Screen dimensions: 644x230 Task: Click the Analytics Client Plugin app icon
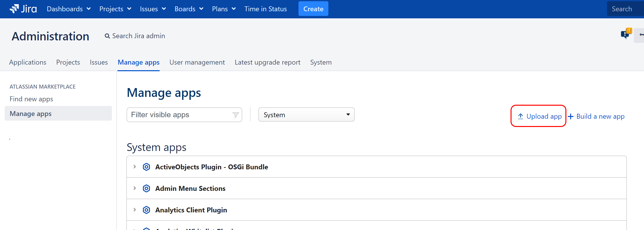(x=146, y=210)
